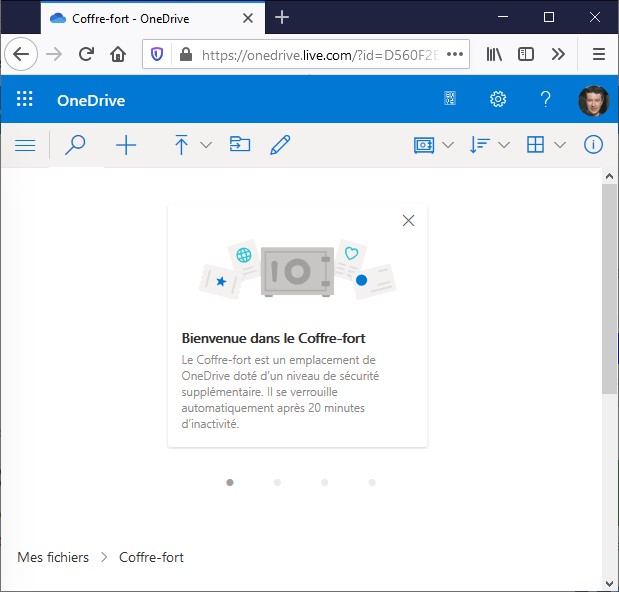Click the search magnifier icon
This screenshot has height=592, width=619.
pos(75,145)
